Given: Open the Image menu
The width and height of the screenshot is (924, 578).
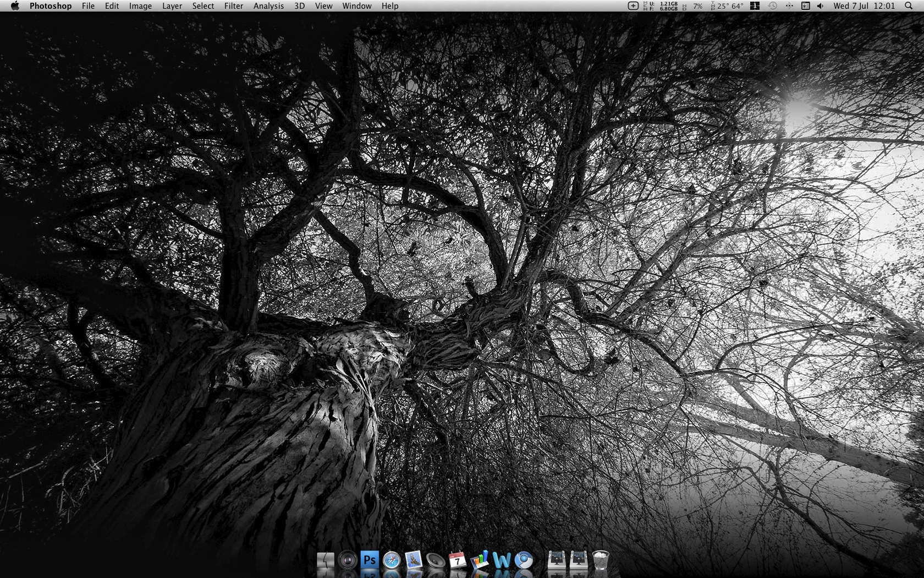Looking at the screenshot, I should [140, 6].
